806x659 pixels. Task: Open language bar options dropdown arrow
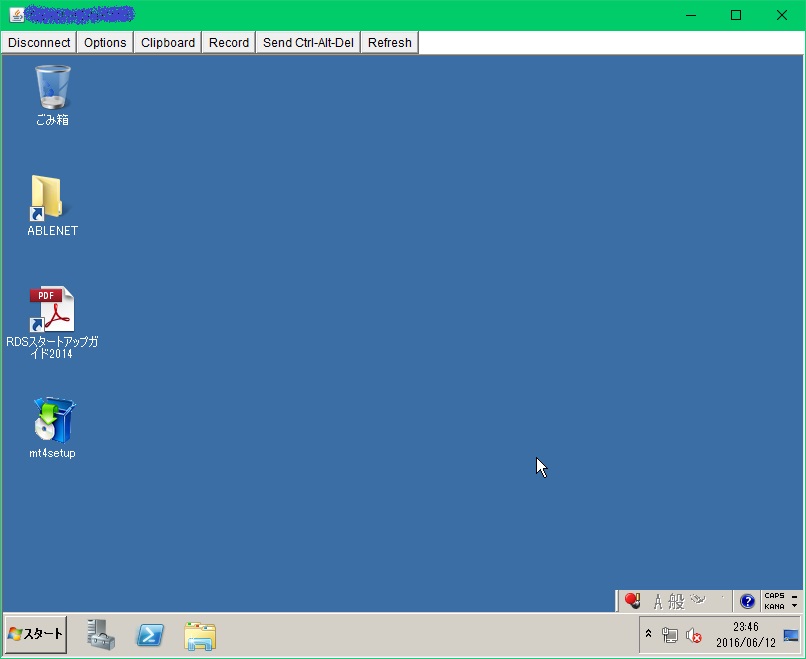click(795, 606)
